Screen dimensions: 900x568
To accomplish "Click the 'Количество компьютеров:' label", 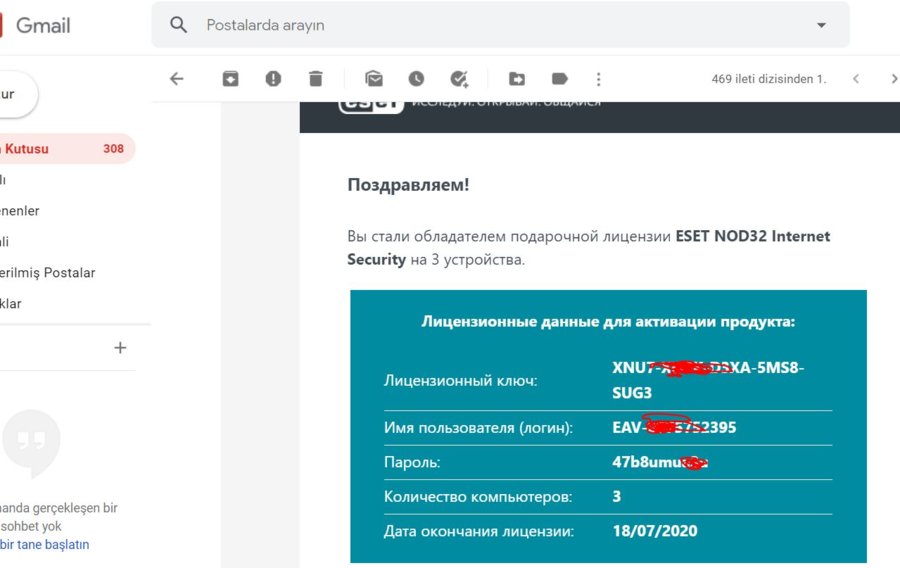I will coord(478,497).
